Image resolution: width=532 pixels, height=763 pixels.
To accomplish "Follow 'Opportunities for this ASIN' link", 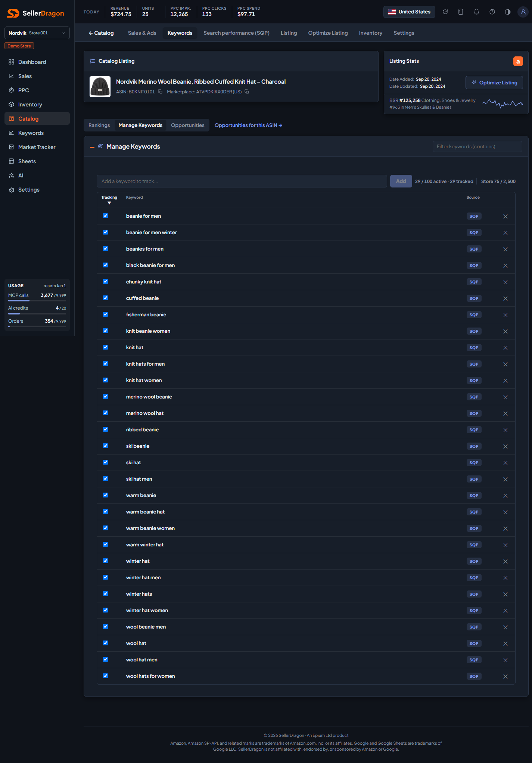I will 248,125.
